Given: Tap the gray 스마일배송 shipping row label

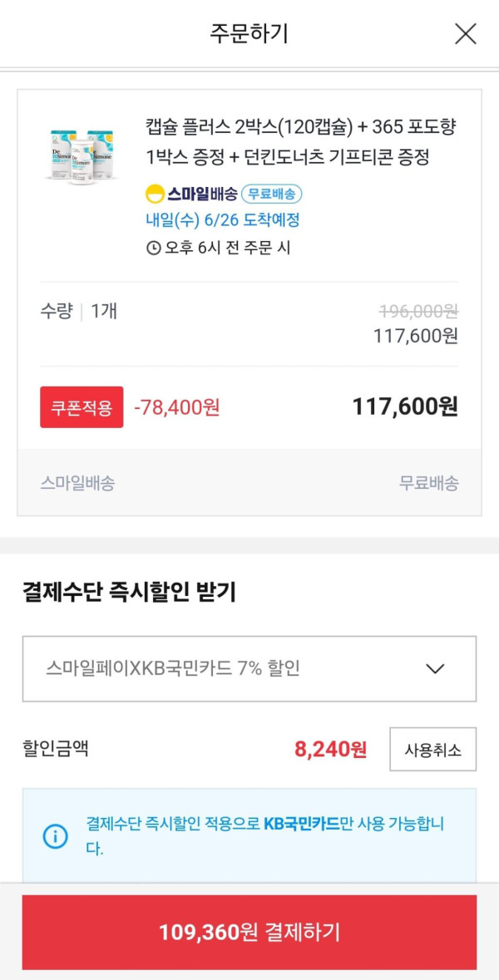Looking at the screenshot, I should pos(77,483).
